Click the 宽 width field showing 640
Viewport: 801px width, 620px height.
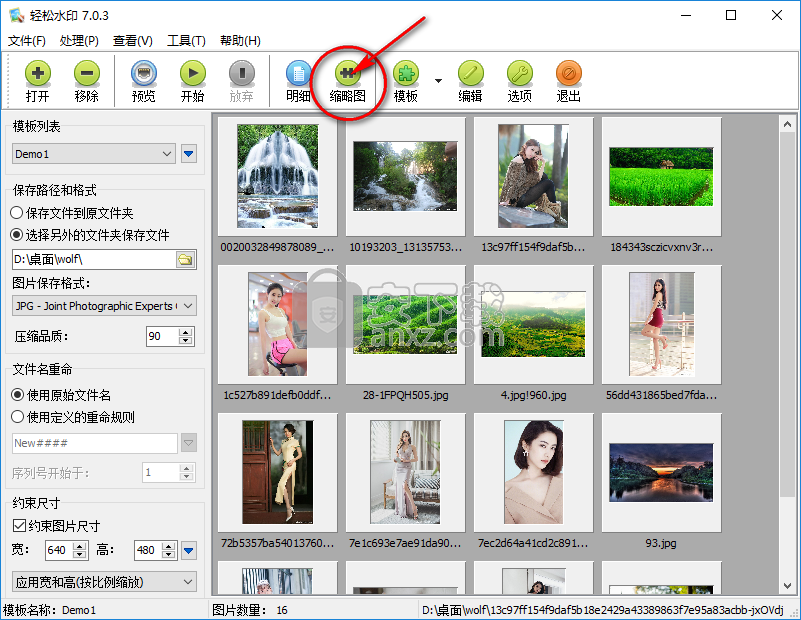pyautogui.click(x=59, y=550)
